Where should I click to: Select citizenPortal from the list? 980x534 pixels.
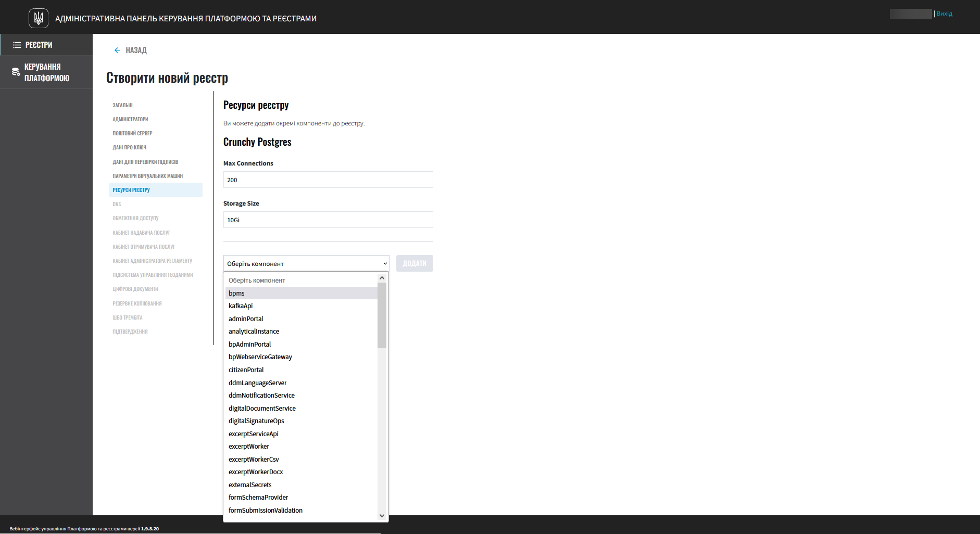[301, 370]
